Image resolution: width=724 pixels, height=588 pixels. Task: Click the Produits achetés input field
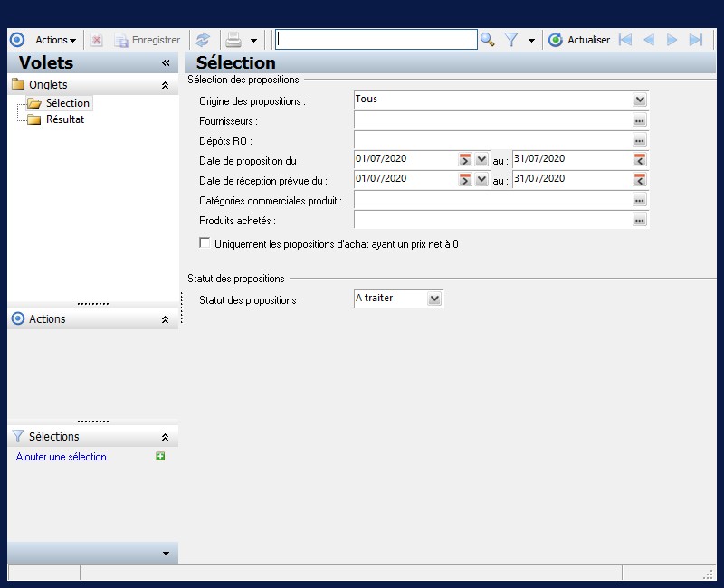[492, 220]
